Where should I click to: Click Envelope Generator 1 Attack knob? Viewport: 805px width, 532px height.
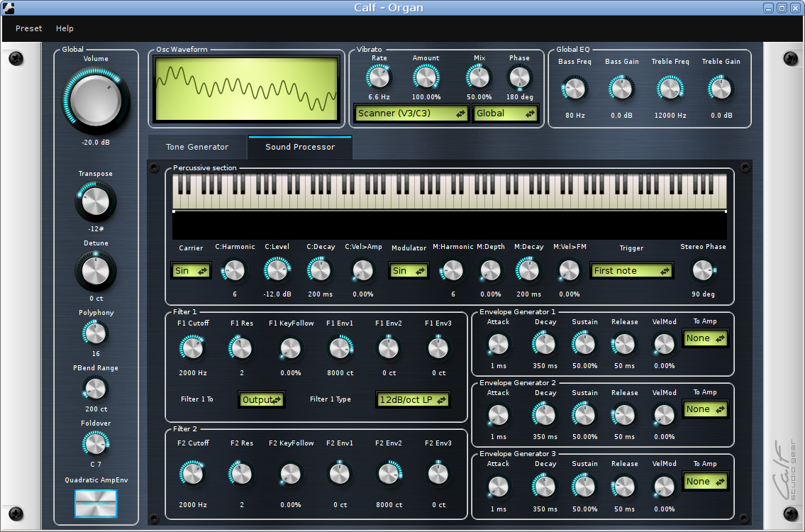498,344
